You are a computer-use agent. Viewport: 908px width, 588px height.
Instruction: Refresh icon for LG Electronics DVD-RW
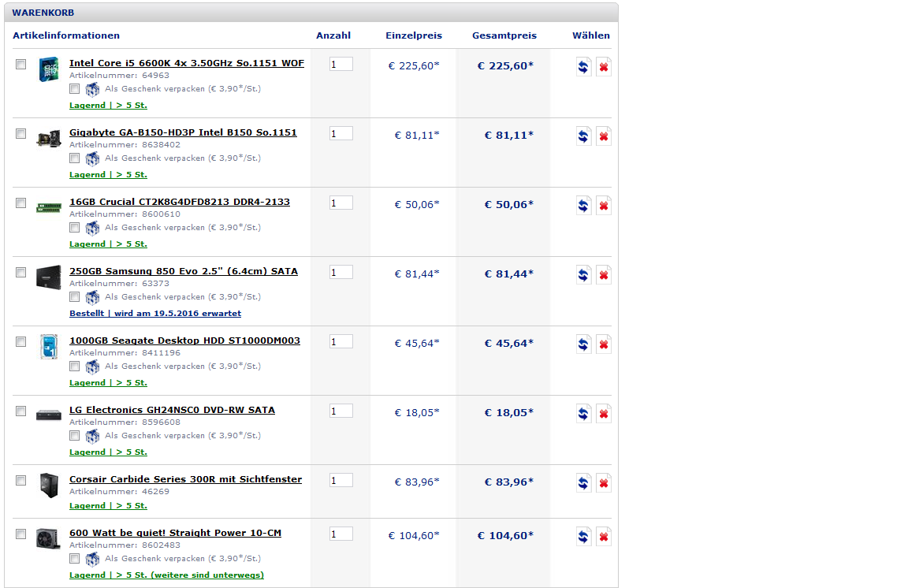[x=584, y=414]
